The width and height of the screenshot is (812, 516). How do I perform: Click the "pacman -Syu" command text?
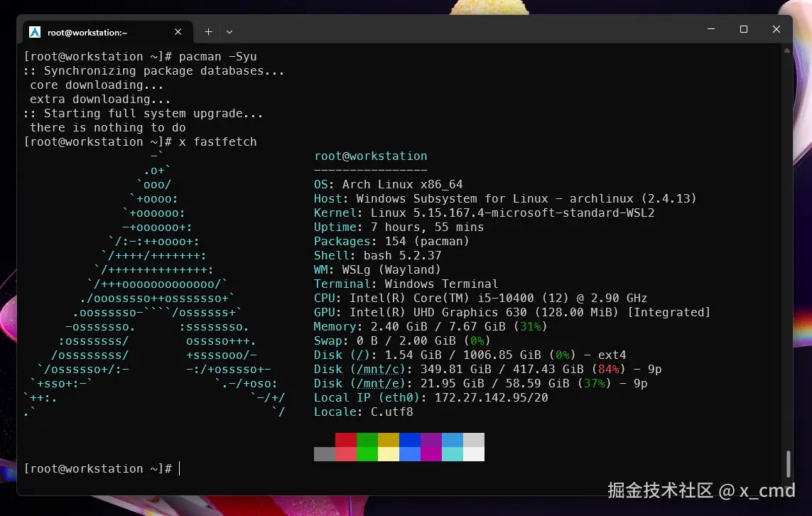(x=217, y=56)
